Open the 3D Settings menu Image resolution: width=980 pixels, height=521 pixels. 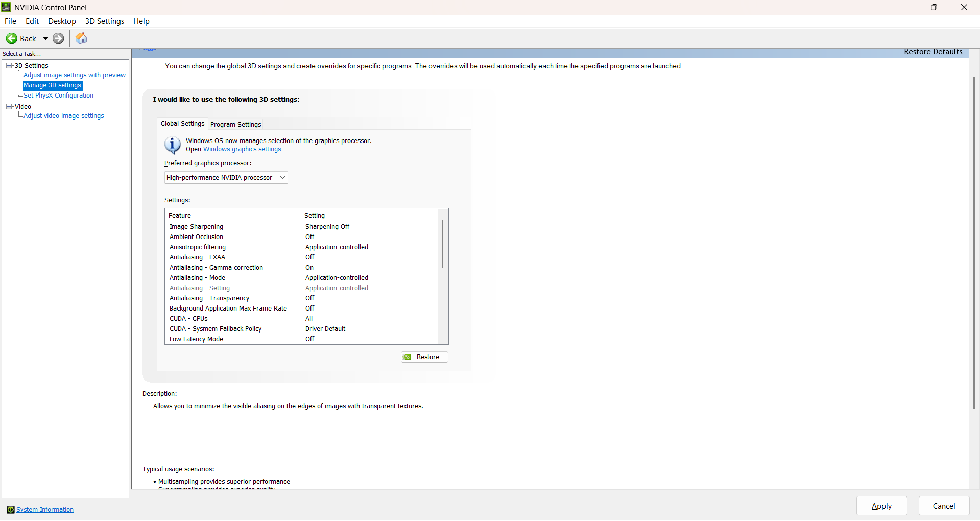[x=105, y=21]
